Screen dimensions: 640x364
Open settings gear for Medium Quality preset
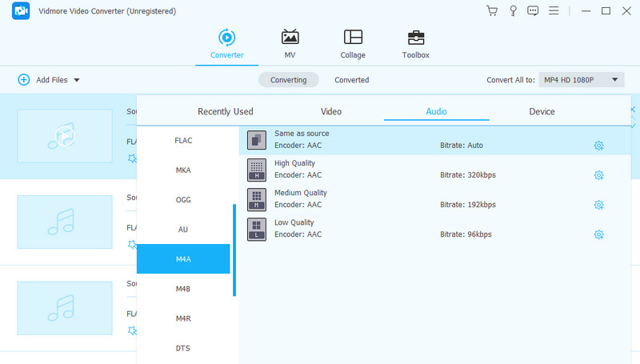[598, 205]
